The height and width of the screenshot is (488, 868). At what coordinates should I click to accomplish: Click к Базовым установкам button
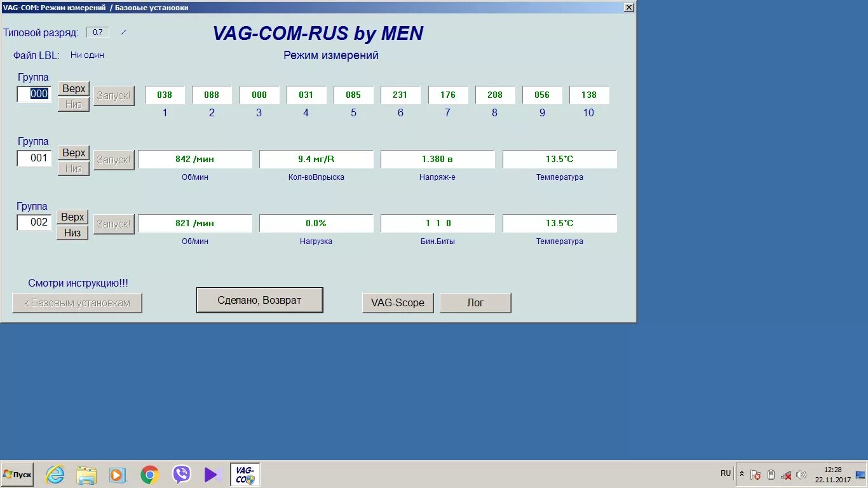tap(77, 303)
